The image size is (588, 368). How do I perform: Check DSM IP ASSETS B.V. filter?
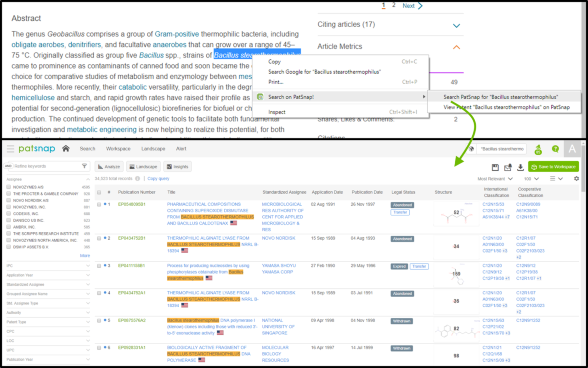click(x=9, y=247)
